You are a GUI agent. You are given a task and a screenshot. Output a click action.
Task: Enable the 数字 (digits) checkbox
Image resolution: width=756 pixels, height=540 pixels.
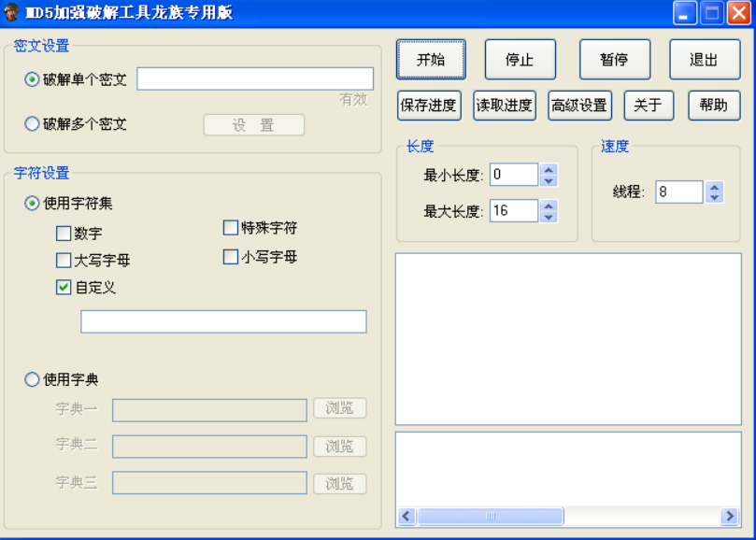coord(63,234)
